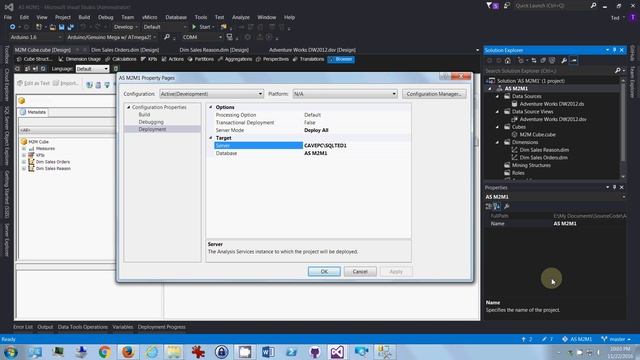This screenshot has width=640, height=360.
Task: Click the Server value CAVEPC\SQLTED1
Action: pyautogui.click(x=325, y=145)
